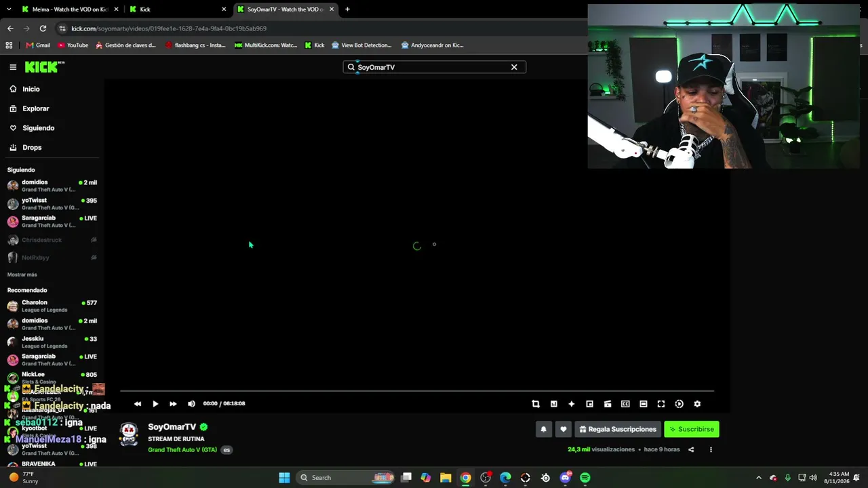Open the tab search dropdown
The image size is (868, 488).
9,9
